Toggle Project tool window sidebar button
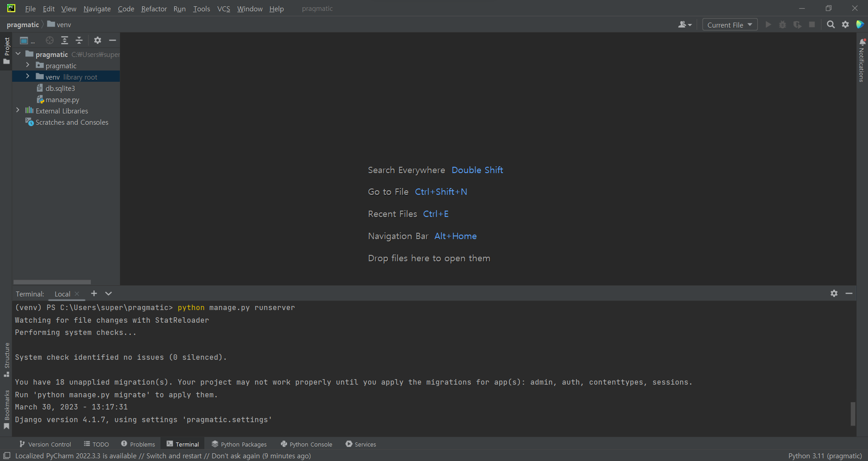The height and width of the screenshot is (461, 868). pyautogui.click(x=6, y=50)
